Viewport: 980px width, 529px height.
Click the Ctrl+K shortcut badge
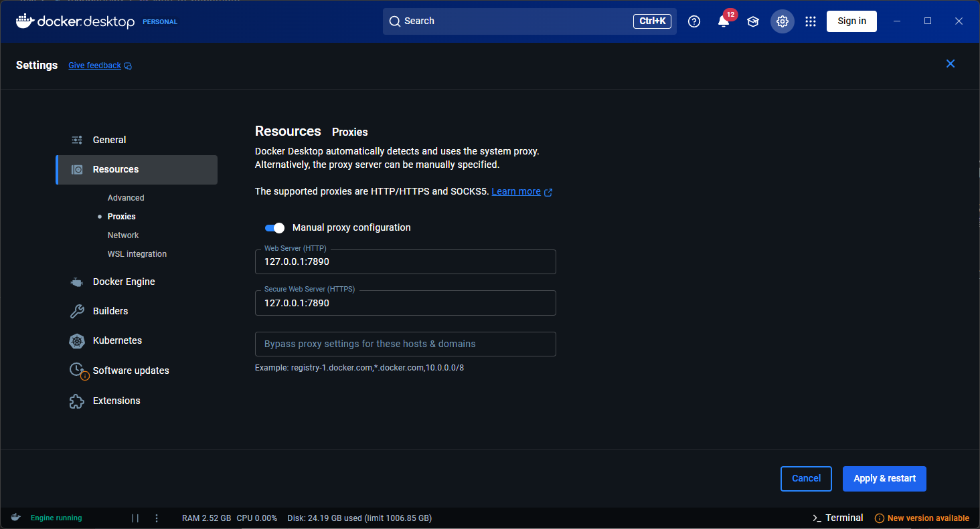pos(652,21)
